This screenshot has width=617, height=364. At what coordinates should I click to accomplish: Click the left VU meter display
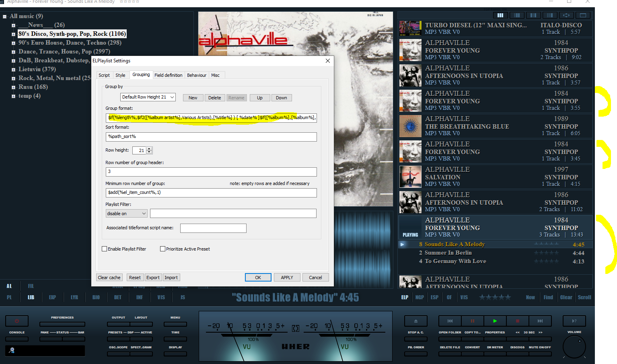pos(246,336)
